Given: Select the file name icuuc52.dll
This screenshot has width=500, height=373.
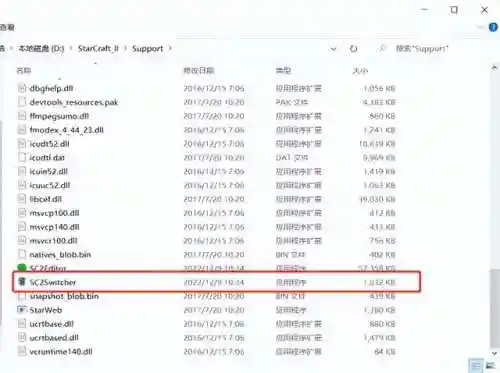Looking at the screenshot, I should (x=50, y=185).
